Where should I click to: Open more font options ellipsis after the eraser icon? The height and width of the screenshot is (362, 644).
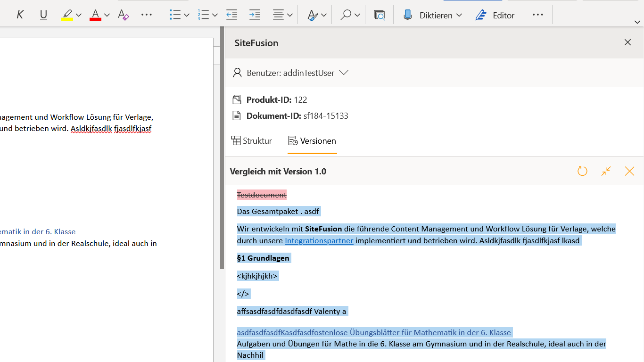click(147, 15)
